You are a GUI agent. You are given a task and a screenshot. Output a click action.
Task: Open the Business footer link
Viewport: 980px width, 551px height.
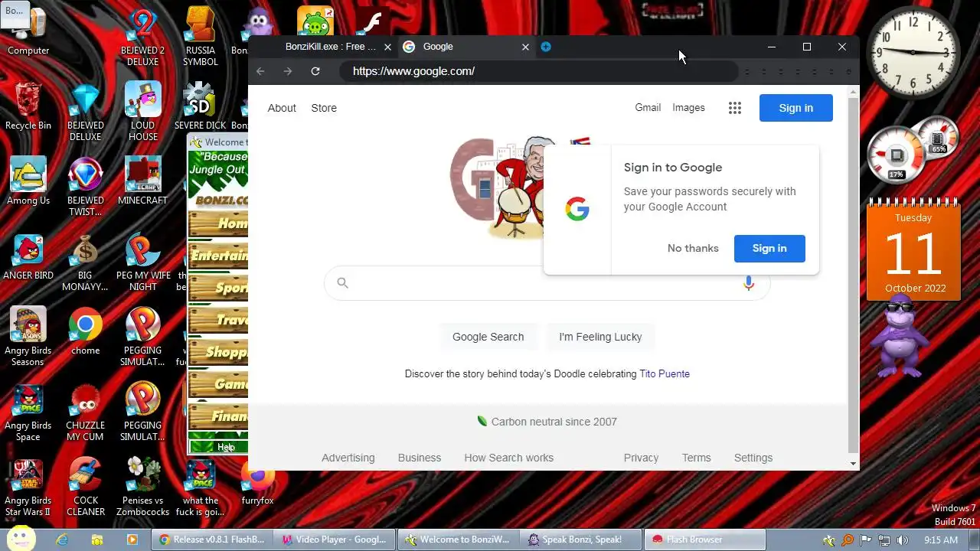[420, 458]
